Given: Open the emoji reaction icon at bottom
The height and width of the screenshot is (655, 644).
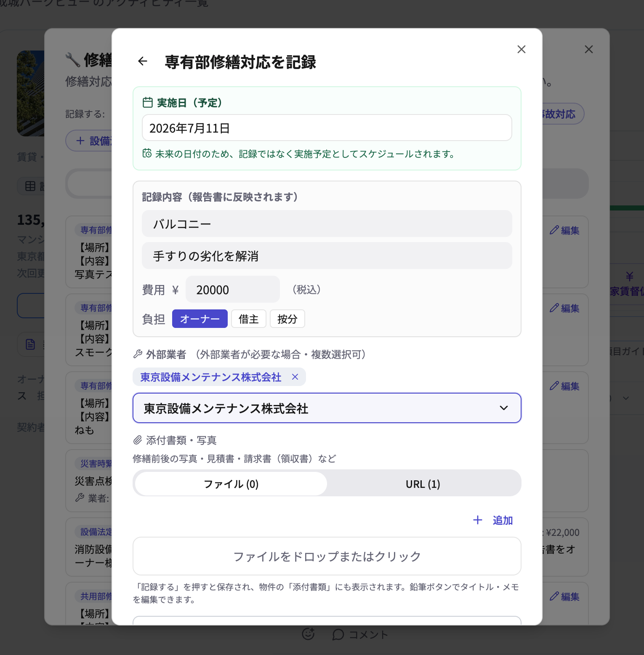Looking at the screenshot, I should (x=308, y=634).
